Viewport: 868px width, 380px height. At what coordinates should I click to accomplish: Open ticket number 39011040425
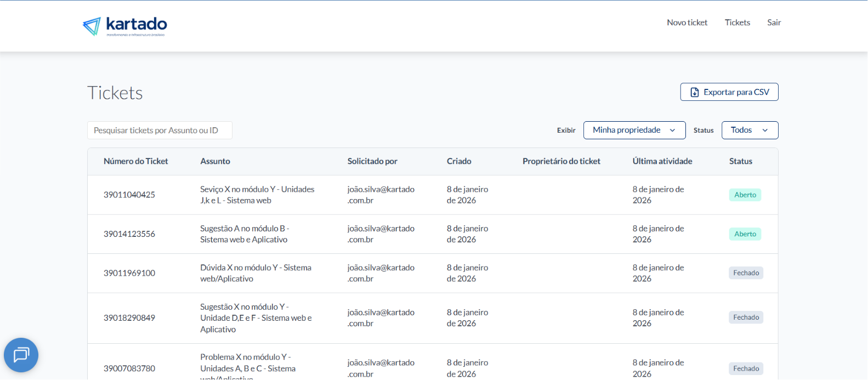click(x=129, y=195)
